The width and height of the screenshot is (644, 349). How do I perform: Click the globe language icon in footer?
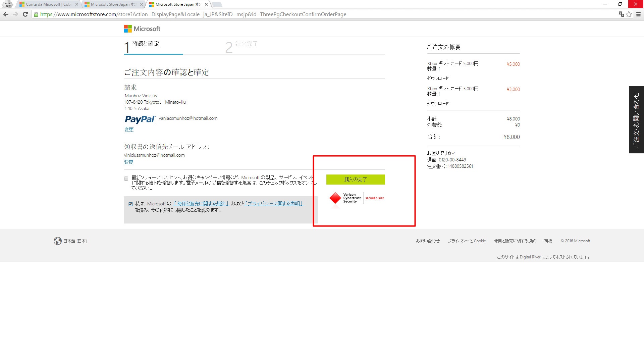tap(58, 241)
